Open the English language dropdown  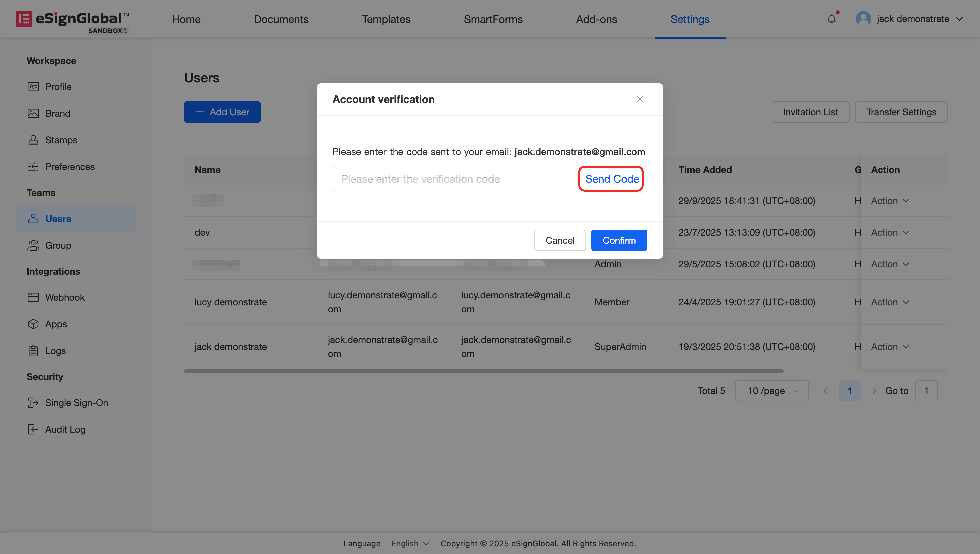point(410,543)
